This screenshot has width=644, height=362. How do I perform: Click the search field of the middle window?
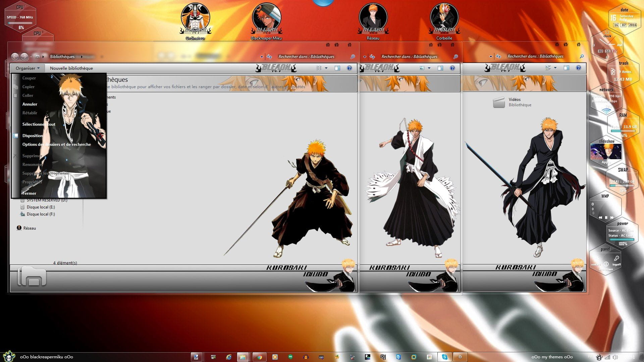pos(409,57)
